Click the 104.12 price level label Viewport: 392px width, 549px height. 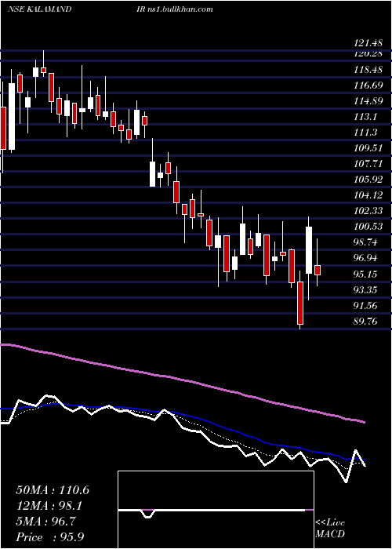(x=367, y=195)
